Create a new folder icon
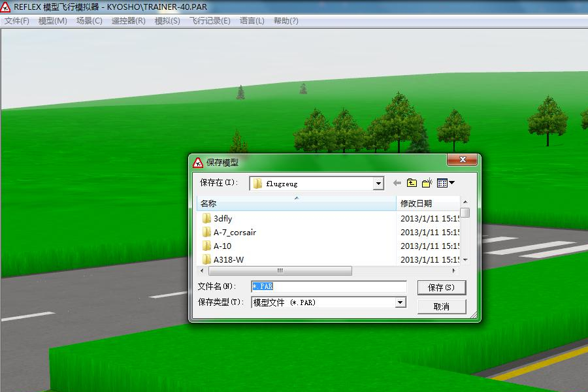This screenshot has height=392, width=588. tap(427, 183)
